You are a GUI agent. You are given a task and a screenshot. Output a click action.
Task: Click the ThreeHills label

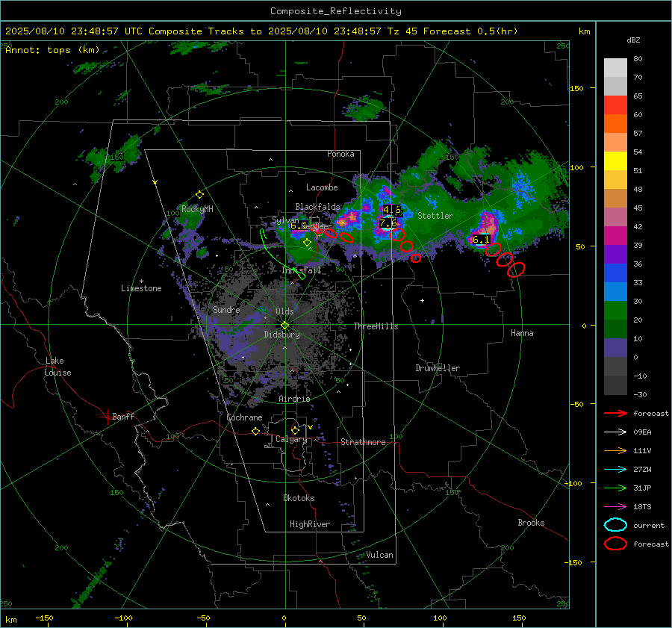point(376,326)
